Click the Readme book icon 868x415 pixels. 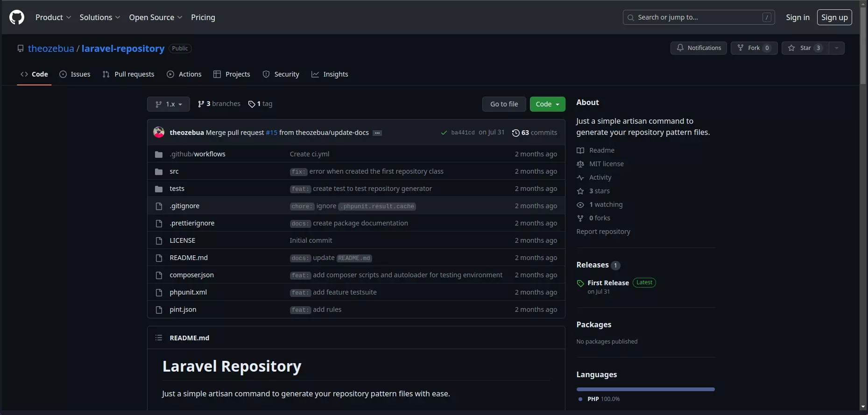580,150
